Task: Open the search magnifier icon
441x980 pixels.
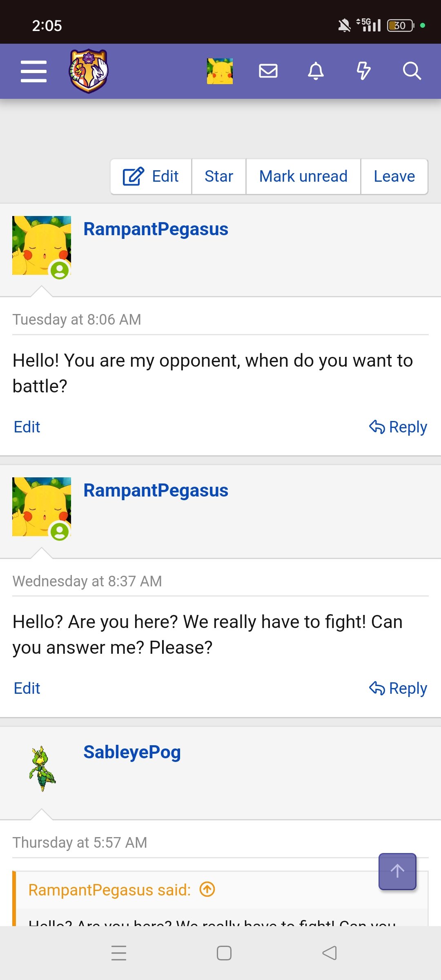Action: point(412,71)
